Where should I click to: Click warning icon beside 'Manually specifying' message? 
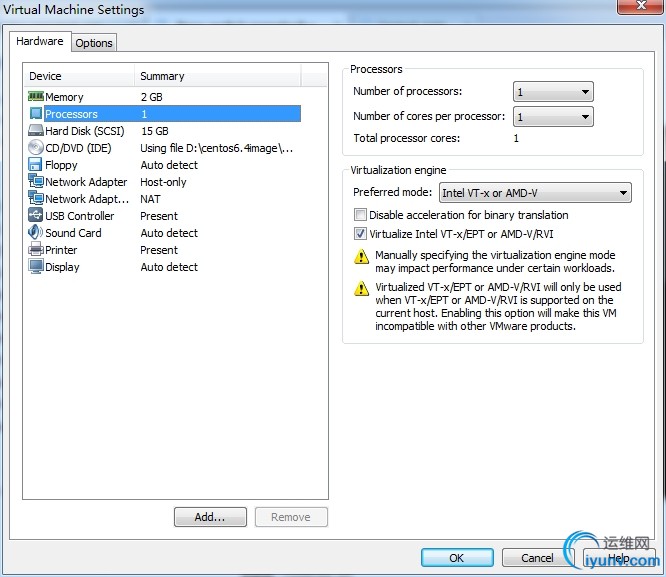361,256
